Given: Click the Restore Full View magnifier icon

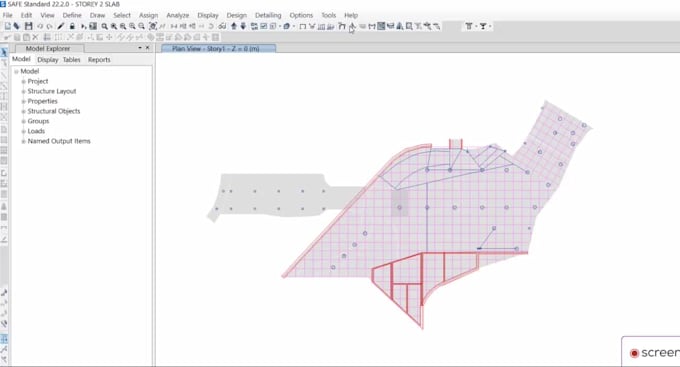Looking at the screenshot, I should (114, 26).
